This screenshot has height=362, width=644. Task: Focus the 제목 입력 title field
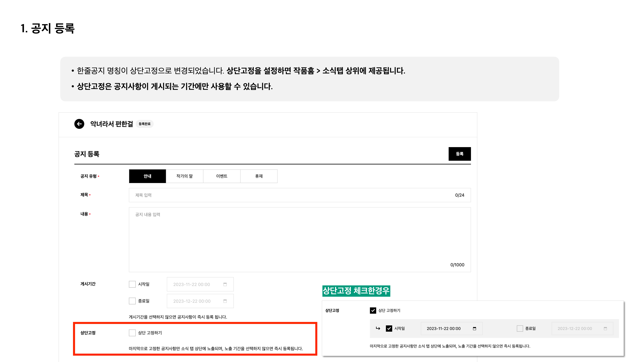[300, 195]
